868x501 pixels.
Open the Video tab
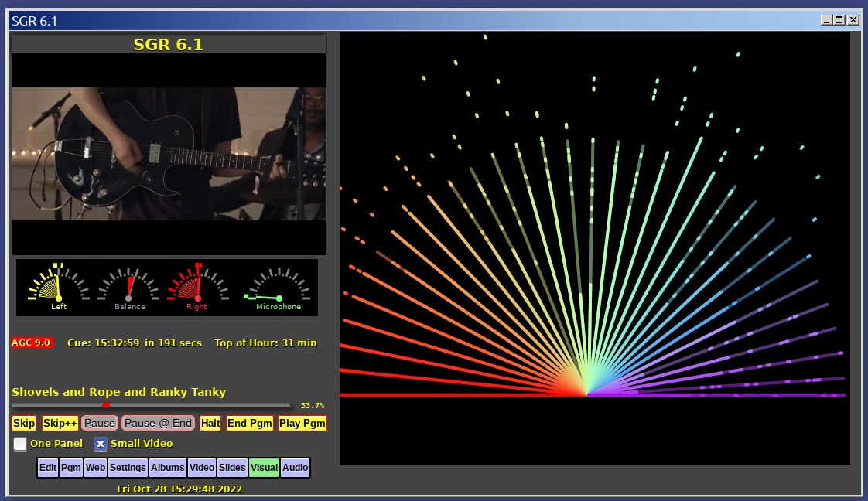202,467
